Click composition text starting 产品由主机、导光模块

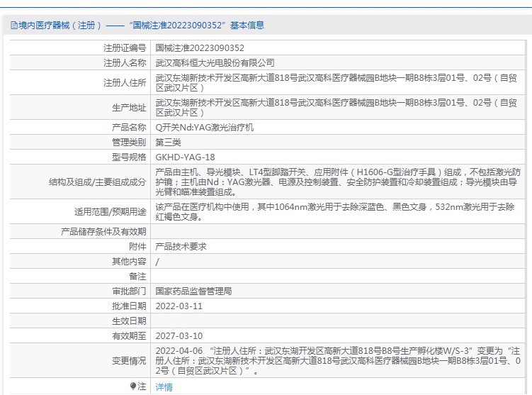338,182
